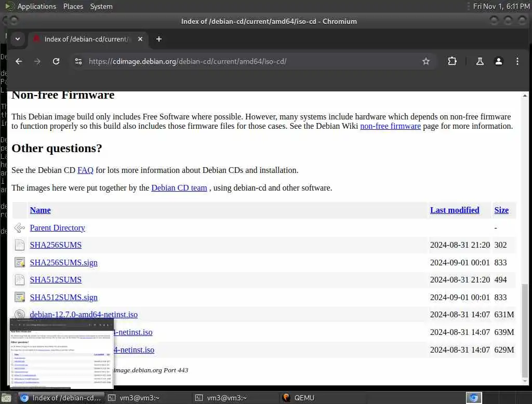This screenshot has width=532, height=404.
Task: Select the Index of /debian-cd/current tab
Action: click(x=87, y=39)
